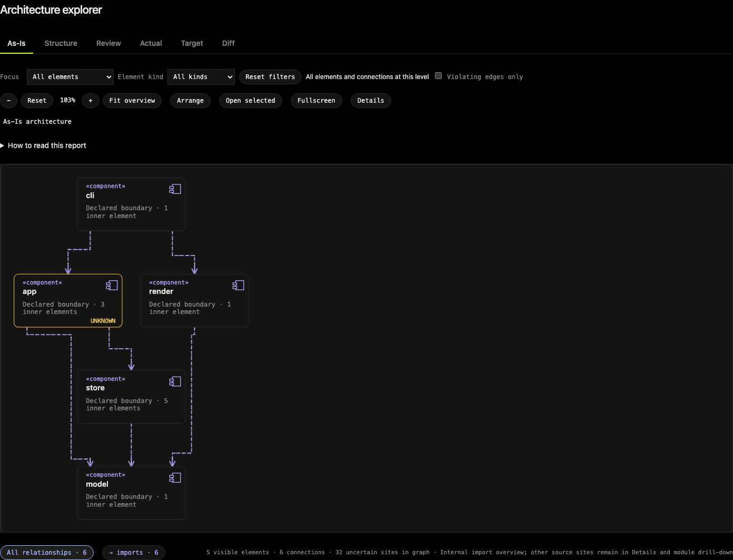Screen dimensions: 733x560
Task: Open the Element kind dropdown
Action: 201,77
